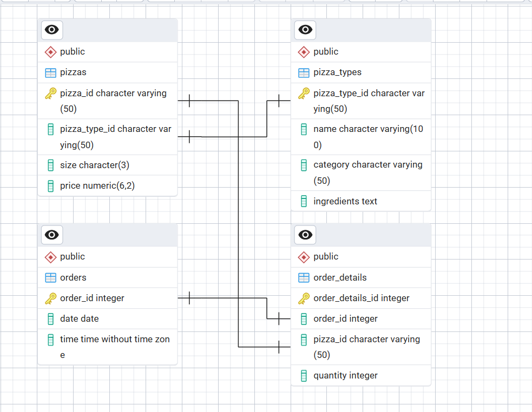Click the primary key icon for pizza_id
The image size is (532, 412).
(50, 94)
